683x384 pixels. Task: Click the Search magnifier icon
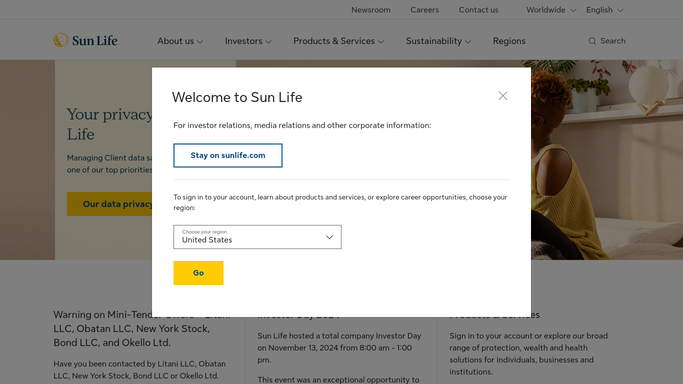tap(592, 41)
